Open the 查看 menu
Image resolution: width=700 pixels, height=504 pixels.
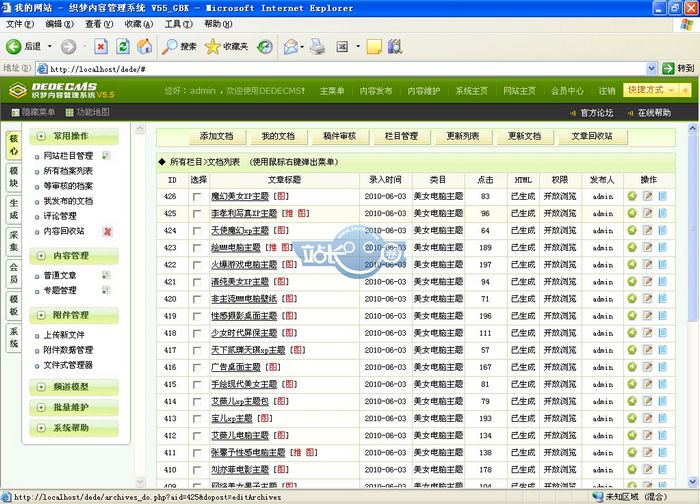(x=99, y=24)
